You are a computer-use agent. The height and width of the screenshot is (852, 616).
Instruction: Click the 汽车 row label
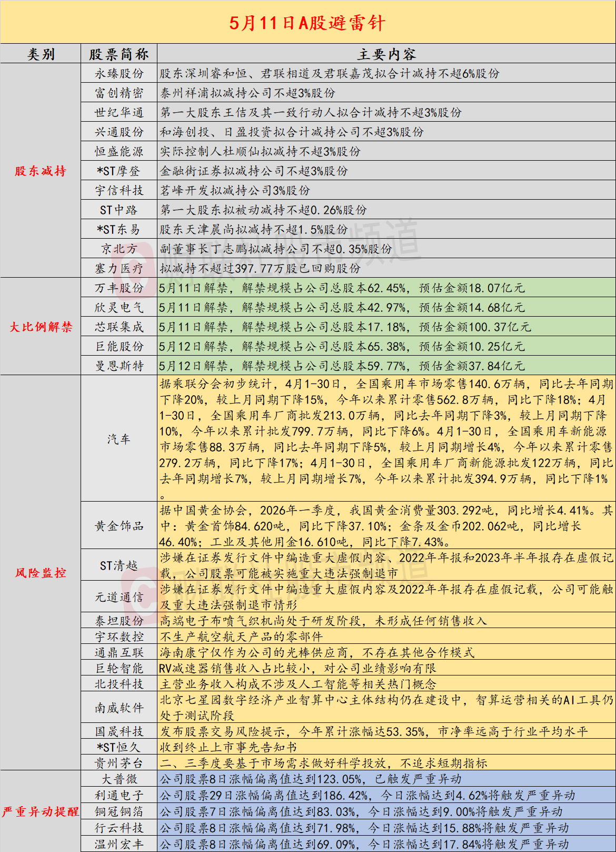119,439
